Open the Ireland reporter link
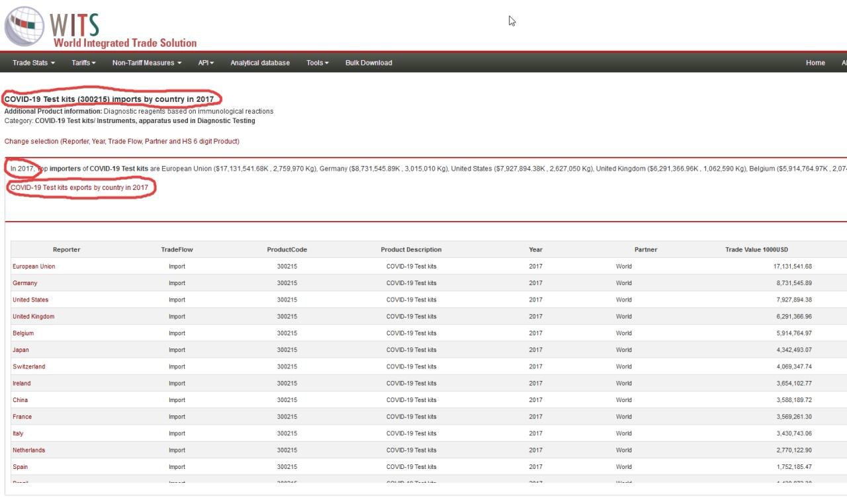Screen dimensions: 847x504 tap(21, 384)
